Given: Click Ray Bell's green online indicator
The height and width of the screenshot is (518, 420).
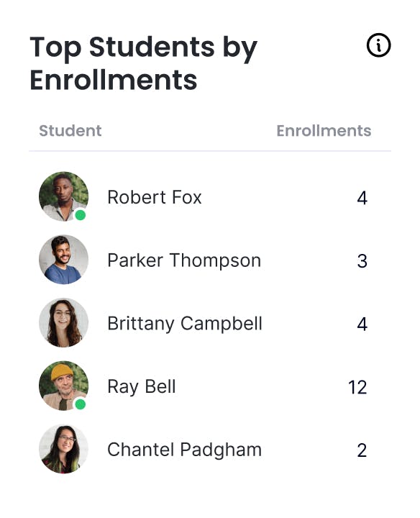Looking at the screenshot, I should pos(81,404).
